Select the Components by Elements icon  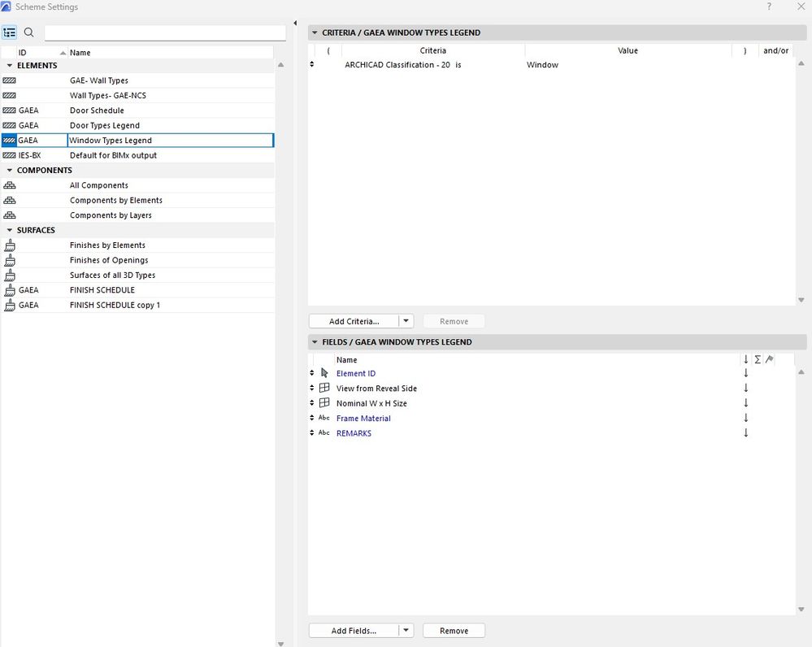(9, 201)
